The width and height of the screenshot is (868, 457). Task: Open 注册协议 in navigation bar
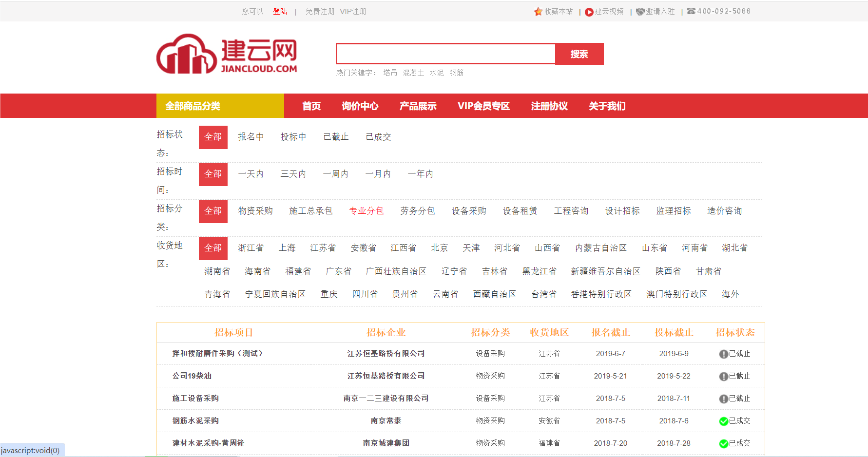549,106
